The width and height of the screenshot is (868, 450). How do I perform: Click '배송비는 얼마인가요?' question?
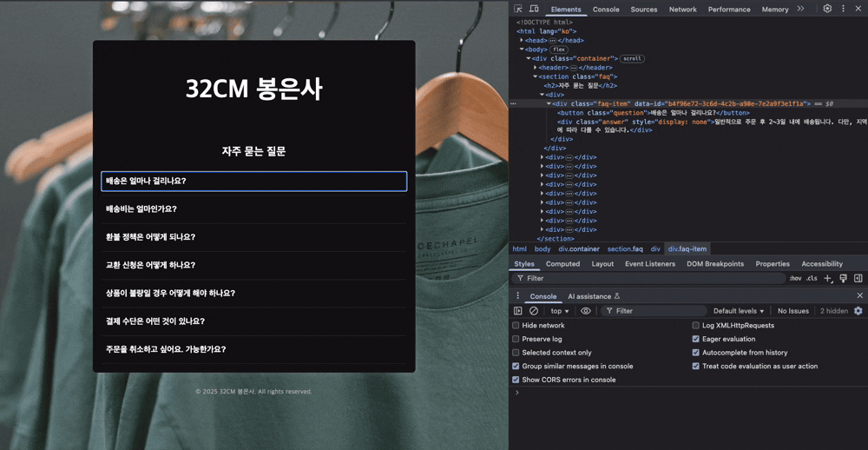254,208
